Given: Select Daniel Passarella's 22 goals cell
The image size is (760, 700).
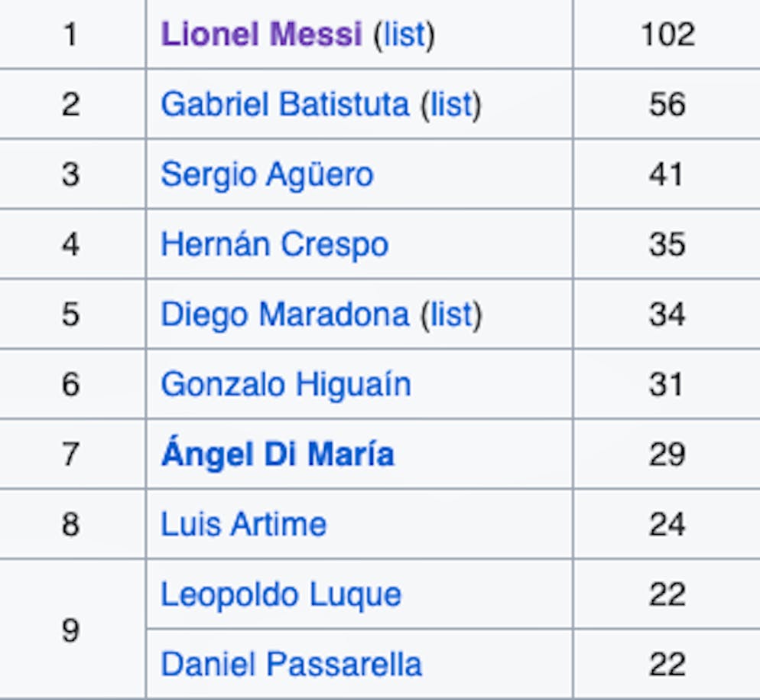Looking at the screenshot, I should pyautogui.click(x=667, y=664).
